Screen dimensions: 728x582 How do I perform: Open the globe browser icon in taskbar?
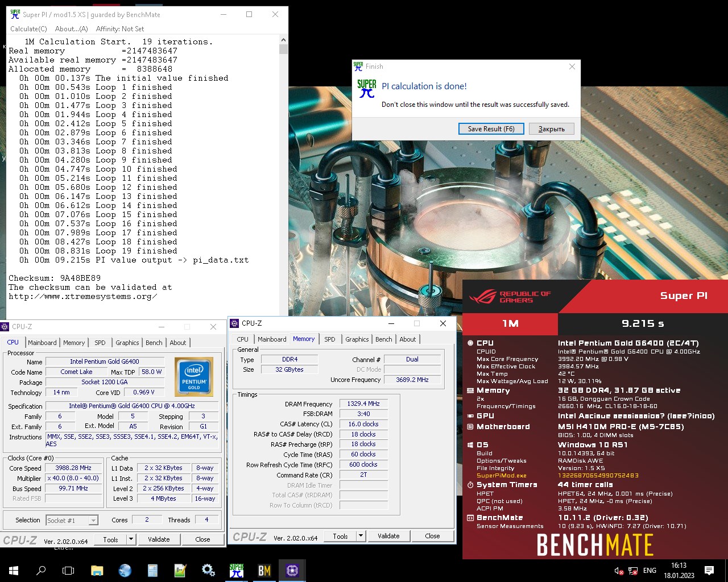point(125,570)
